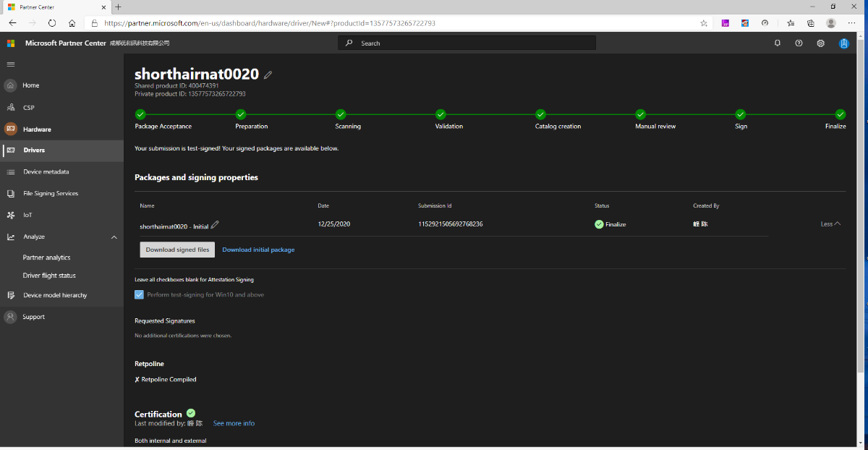Open a new browser tab
868x450 pixels.
click(x=118, y=7)
